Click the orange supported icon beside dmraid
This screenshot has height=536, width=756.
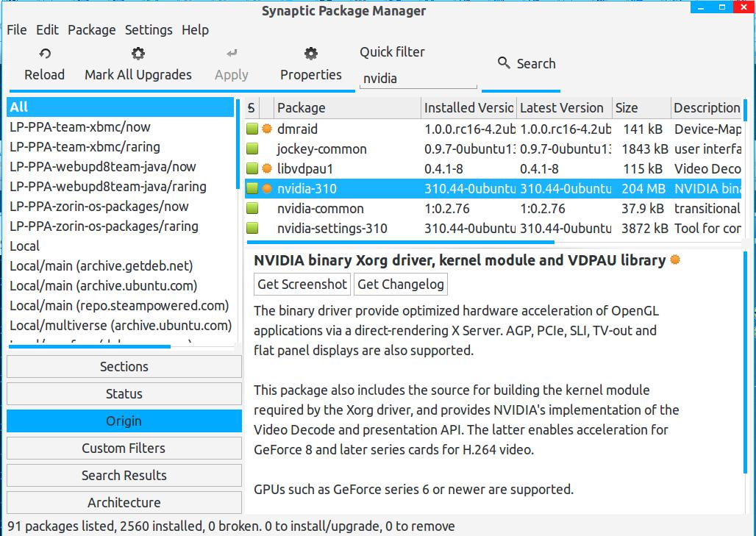[x=267, y=129]
